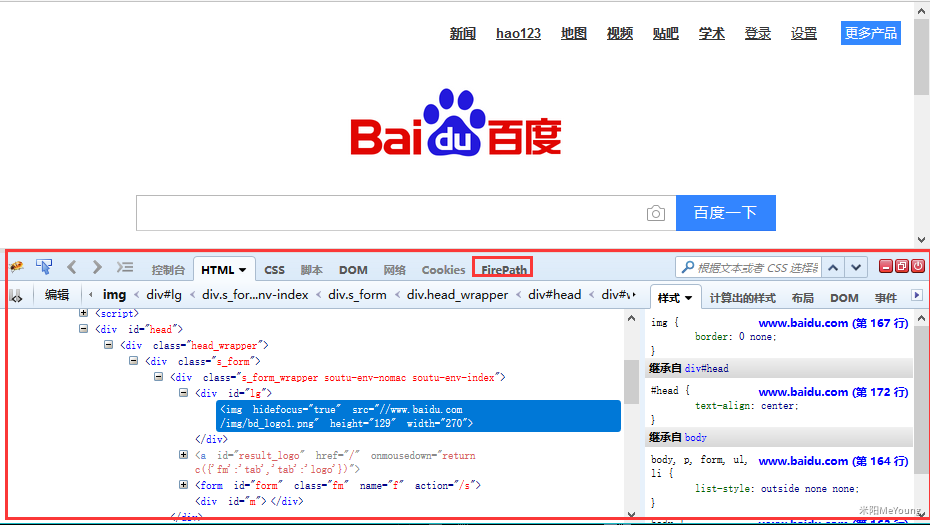Click the magnifier icon in Firebug search field
The width and height of the screenshot is (930, 525).
click(x=687, y=268)
